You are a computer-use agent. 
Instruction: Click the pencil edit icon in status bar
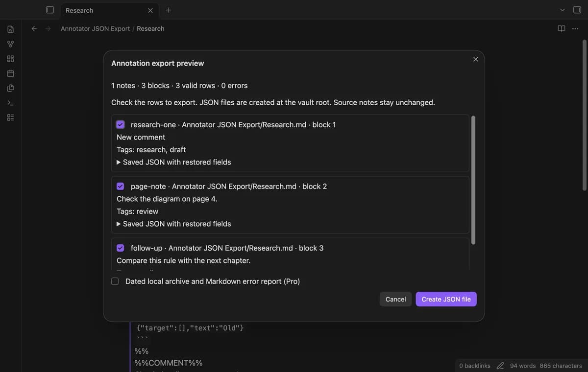[x=500, y=366]
